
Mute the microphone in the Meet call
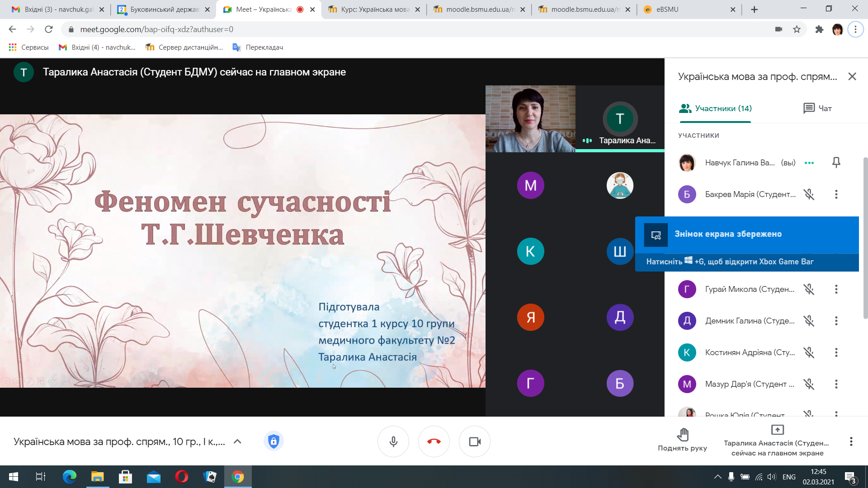[393, 441]
